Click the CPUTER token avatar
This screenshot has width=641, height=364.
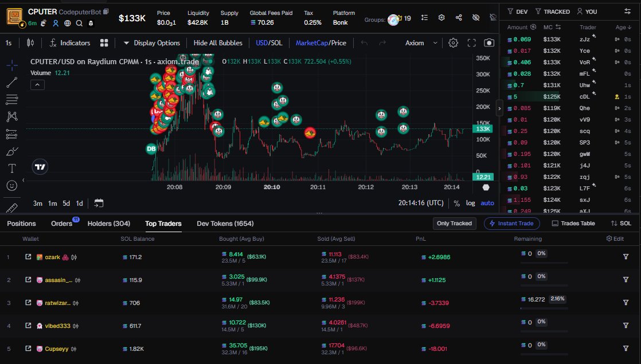pos(15,17)
